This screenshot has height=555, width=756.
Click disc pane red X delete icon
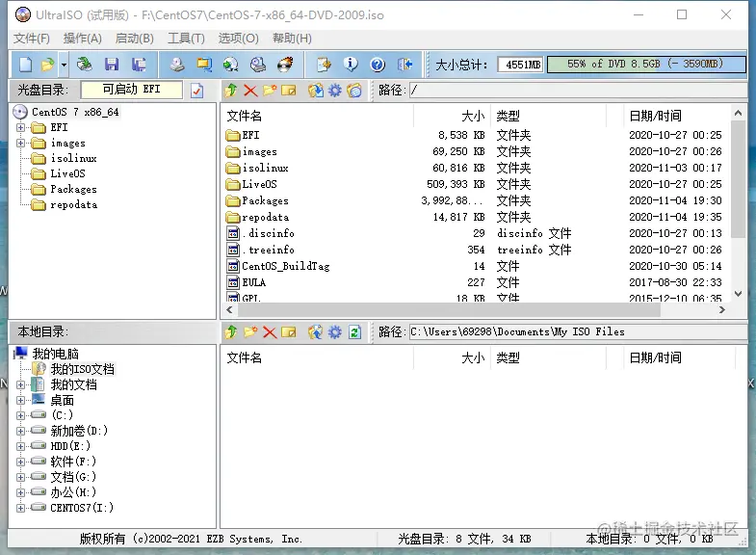[250, 91]
